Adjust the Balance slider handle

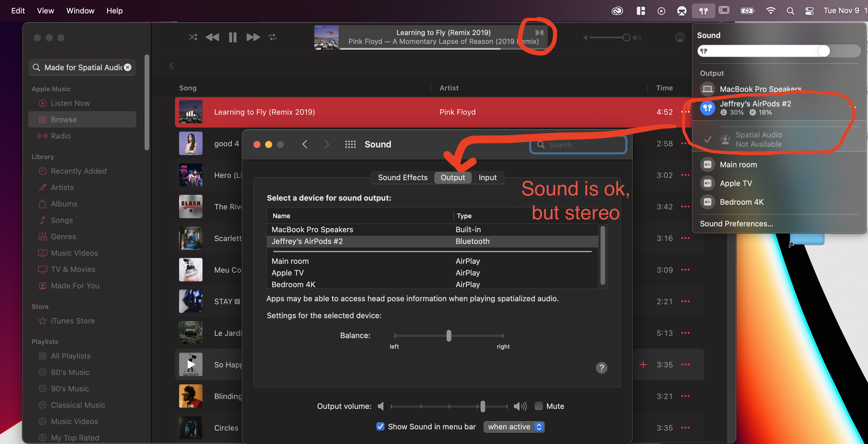pyautogui.click(x=449, y=335)
